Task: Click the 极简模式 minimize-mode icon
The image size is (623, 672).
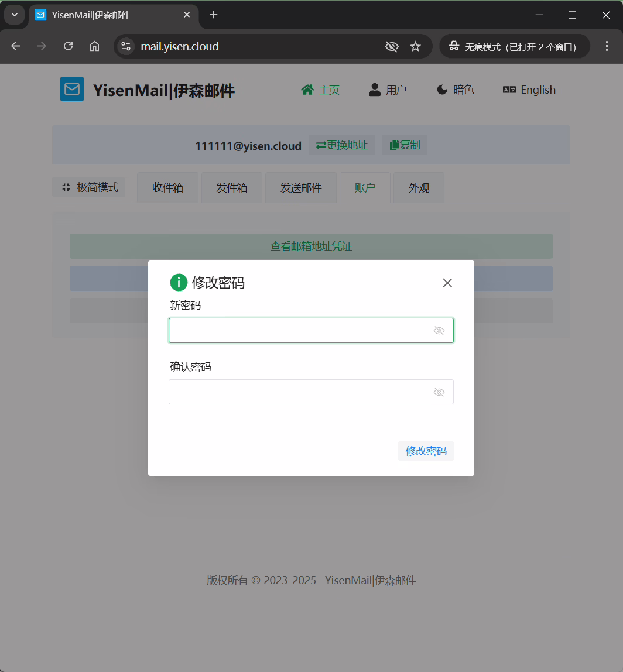Action: 66,187
